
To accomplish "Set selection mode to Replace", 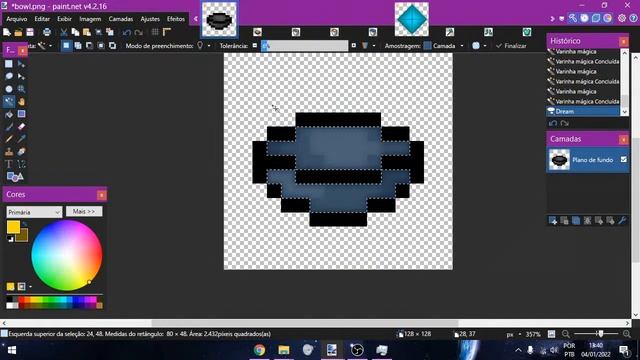I will [x=66, y=46].
